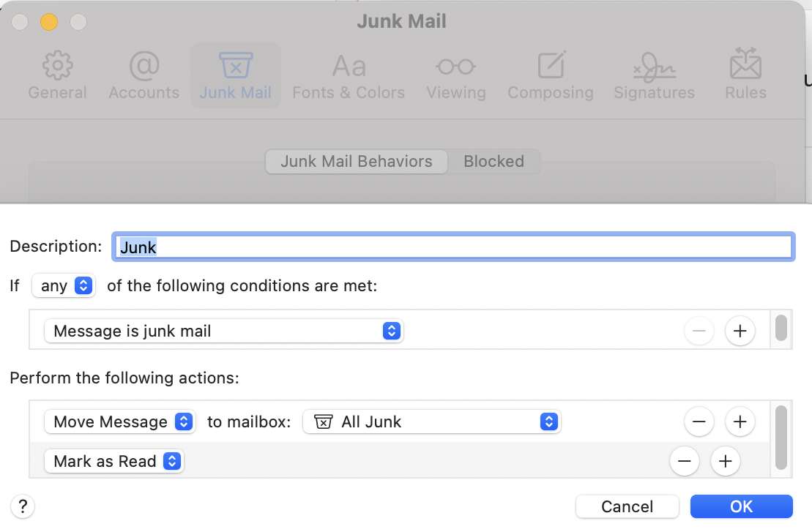Open the Composing preferences pane
The width and height of the screenshot is (812, 532).
(x=551, y=75)
